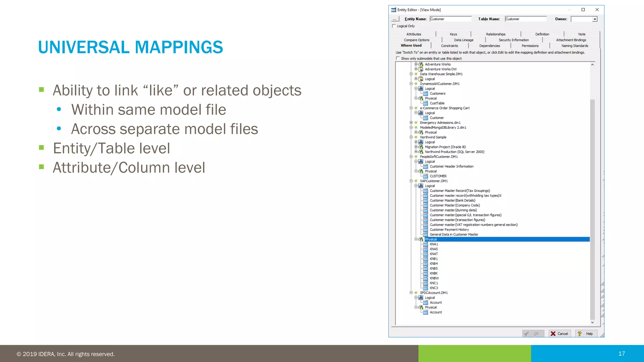The image size is (644, 362).
Task: Click the Help question mark icon
Action: click(x=580, y=334)
